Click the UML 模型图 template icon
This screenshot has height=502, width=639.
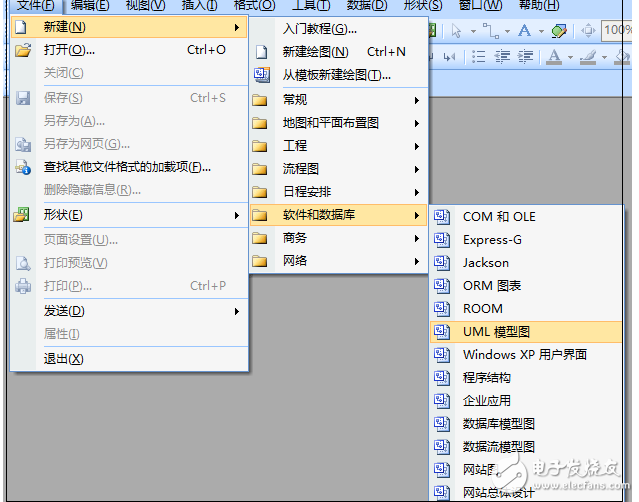442,331
